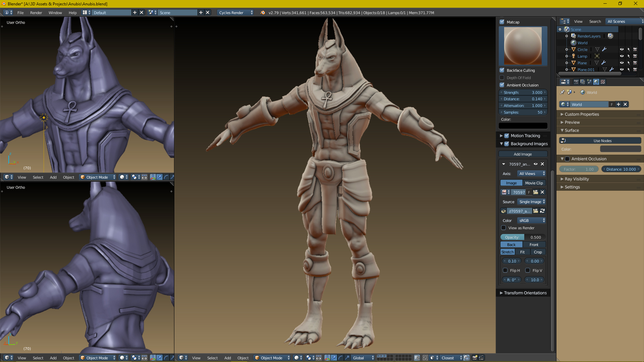Toggle the viewport Ambient Occlusion checkbox
Viewport: 644px width, 362px height.
502,85
